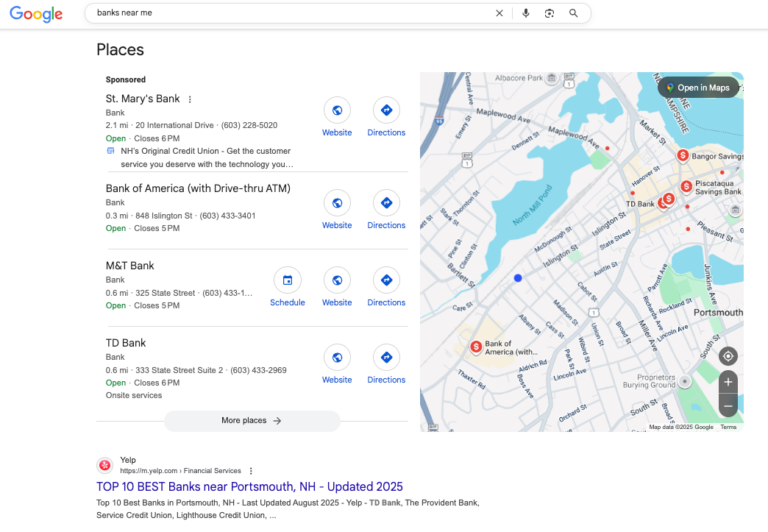Zoom out on the map
The image size is (768, 532).
pyautogui.click(x=728, y=405)
